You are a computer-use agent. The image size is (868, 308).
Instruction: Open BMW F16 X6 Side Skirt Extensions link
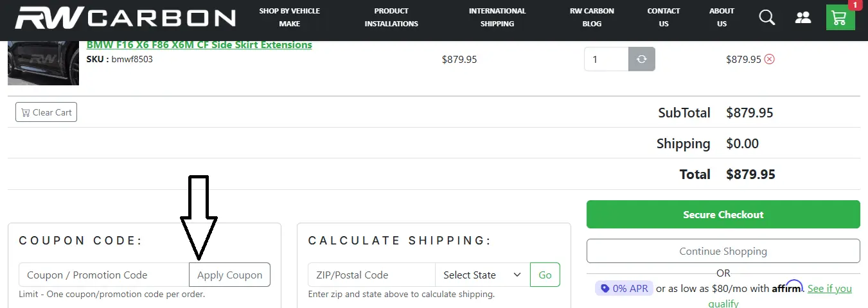pos(199,45)
